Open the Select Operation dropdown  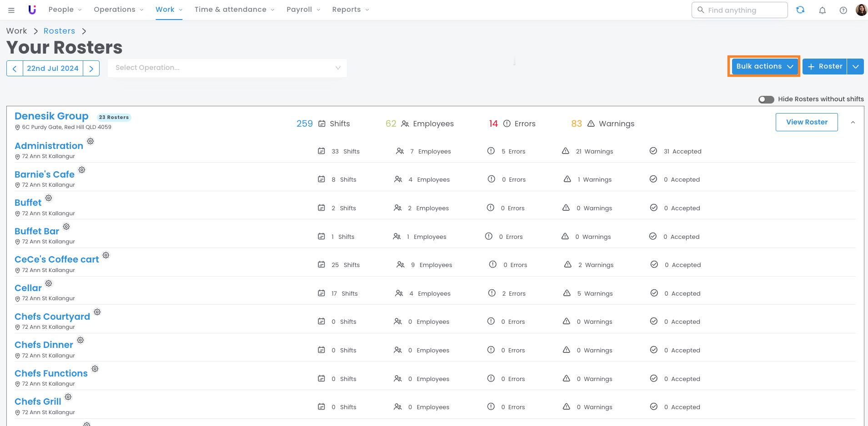click(227, 68)
